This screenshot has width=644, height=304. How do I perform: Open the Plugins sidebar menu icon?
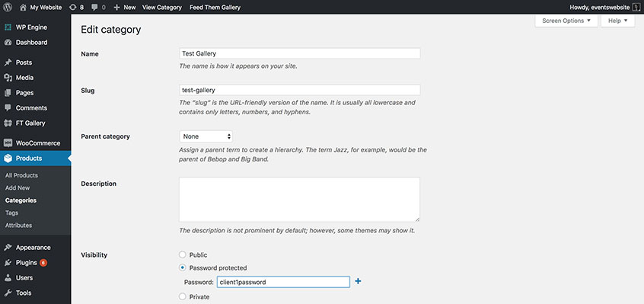point(8,263)
